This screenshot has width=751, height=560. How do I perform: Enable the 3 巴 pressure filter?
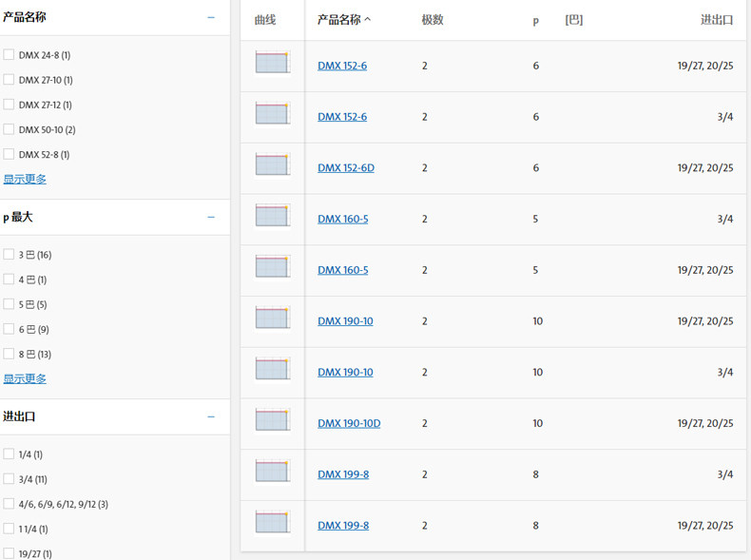coord(9,255)
